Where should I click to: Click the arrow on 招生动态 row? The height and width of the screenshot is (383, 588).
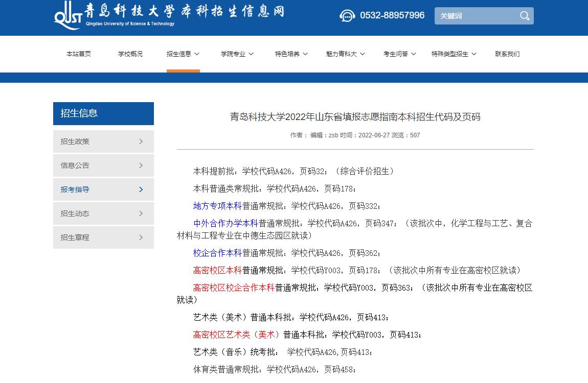coord(141,213)
